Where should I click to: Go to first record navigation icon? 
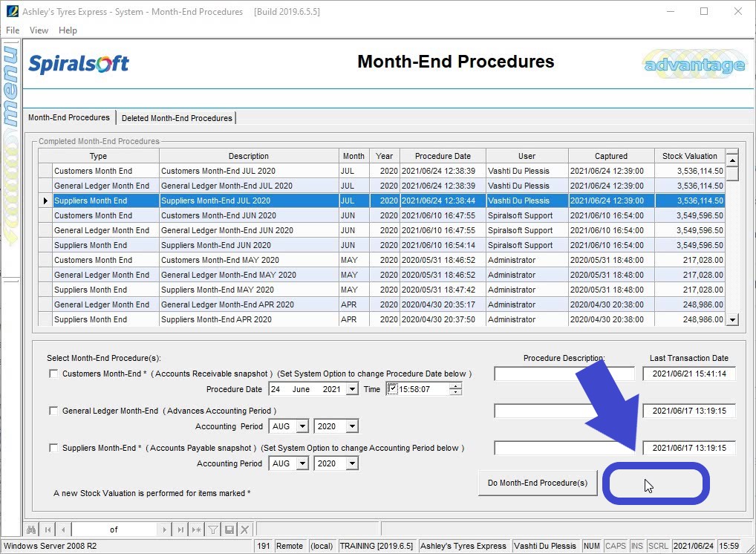tap(48, 530)
